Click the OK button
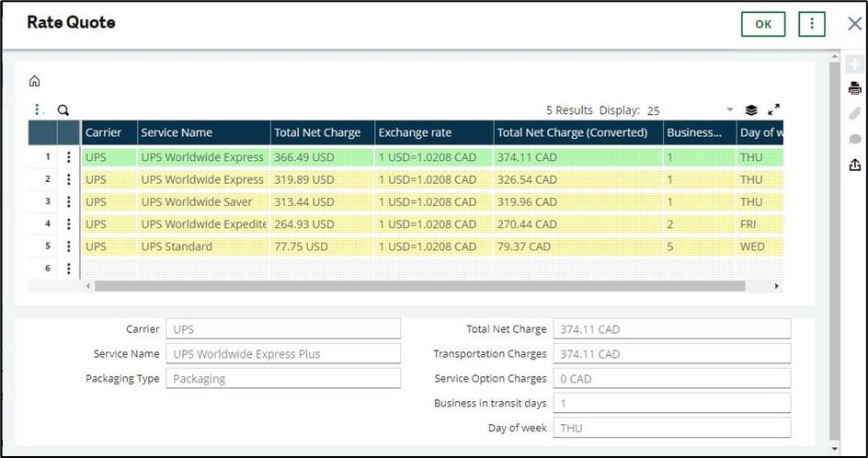 click(x=763, y=24)
